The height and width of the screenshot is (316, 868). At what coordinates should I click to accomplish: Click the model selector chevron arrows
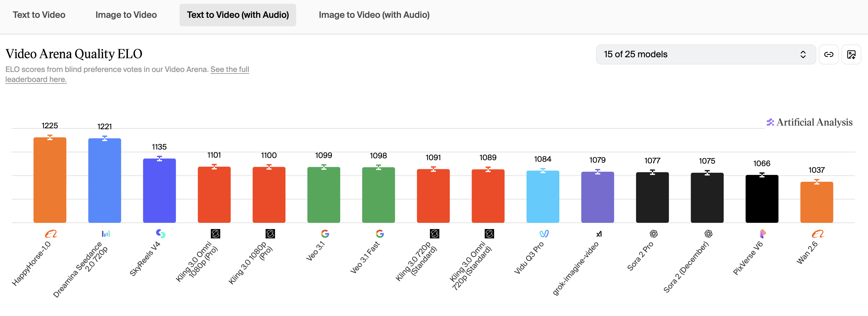pyautogui.click(x=803, y=54)
